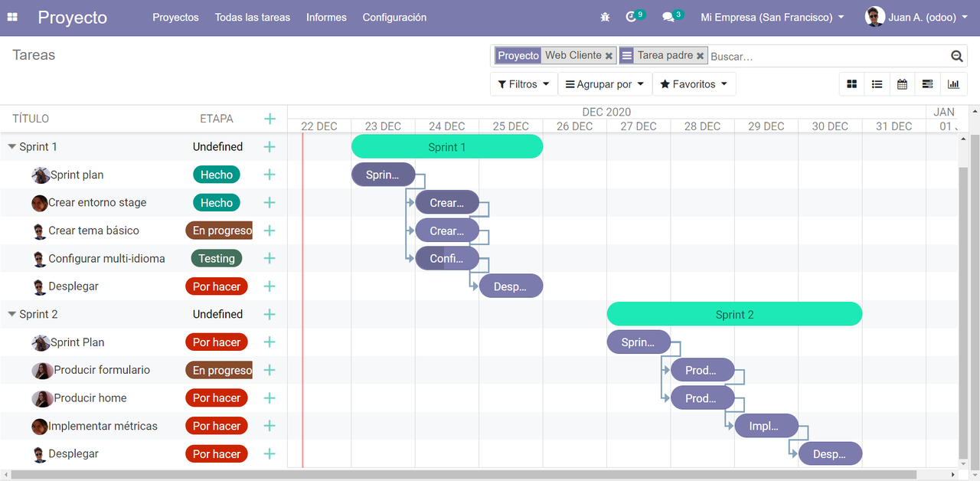
Task: Switch to Kanban view
Action: (852, 84)
